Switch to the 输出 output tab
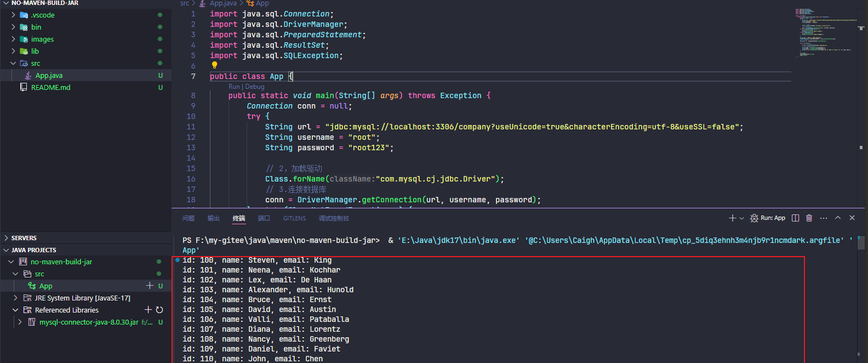The image size is (868, 363). (213, 218)
